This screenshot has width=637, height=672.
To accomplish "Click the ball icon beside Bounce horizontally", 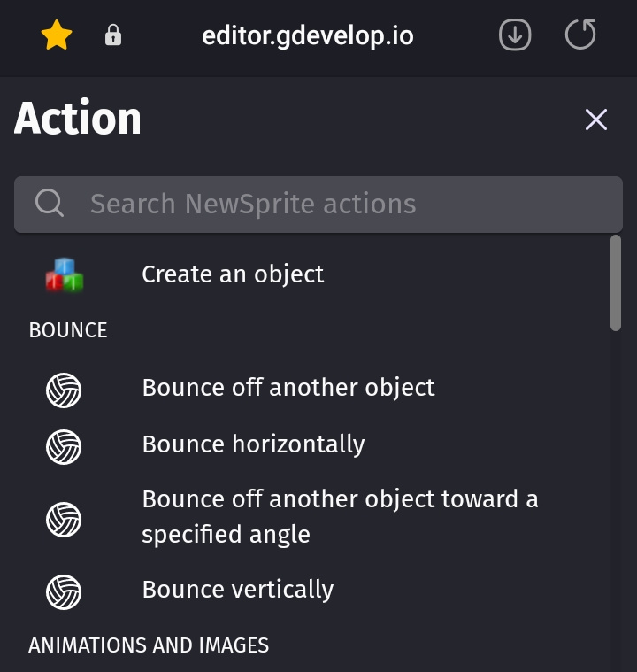I will 64,446.
